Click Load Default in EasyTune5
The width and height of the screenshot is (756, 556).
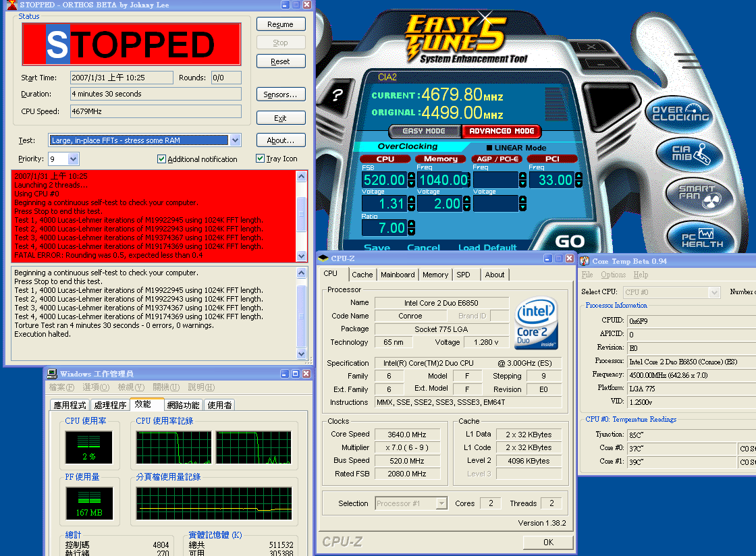coord(487,248)
